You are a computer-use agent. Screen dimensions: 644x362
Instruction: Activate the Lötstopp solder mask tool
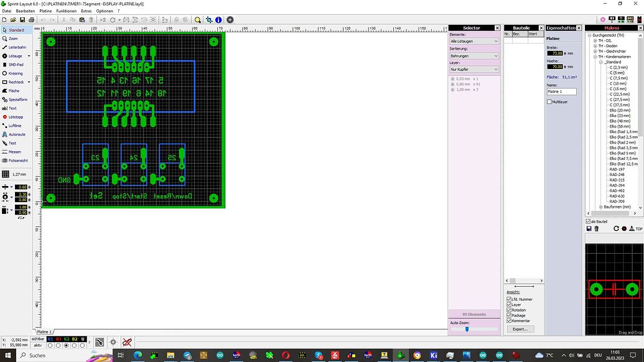pyautogui.click(x=16, y=117)
